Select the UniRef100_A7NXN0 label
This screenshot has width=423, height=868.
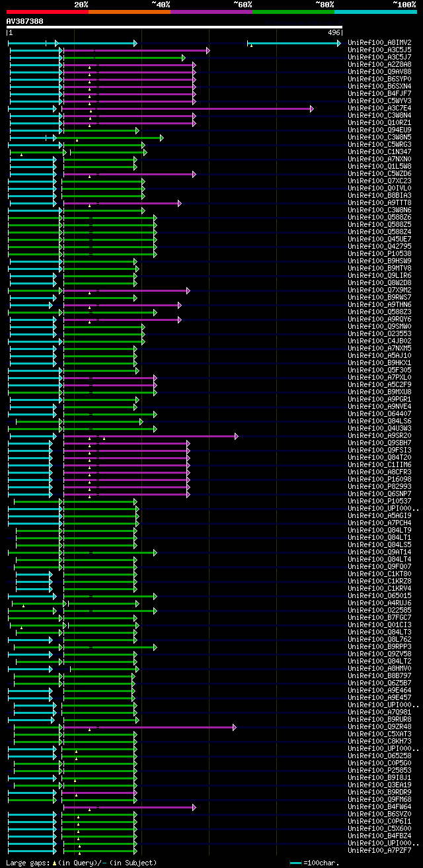(x=381, y=159)
